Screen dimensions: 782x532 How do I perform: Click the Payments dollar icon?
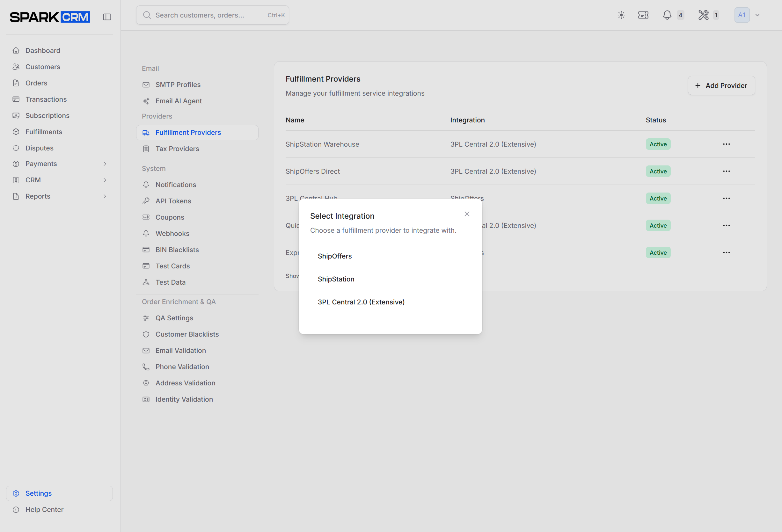click(x=16, y=164)
